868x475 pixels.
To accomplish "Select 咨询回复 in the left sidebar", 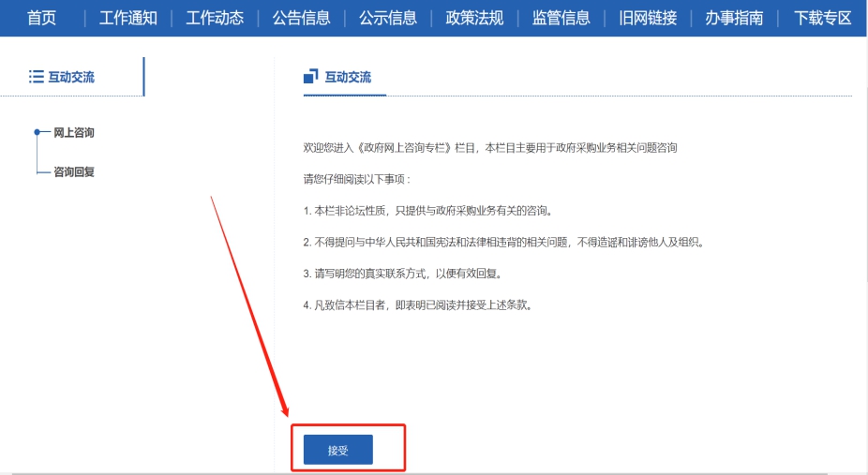I will [x=73, y=172].
